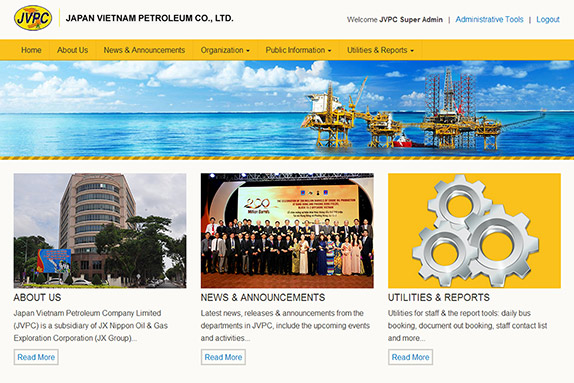Open the office building thumbnail image
This screenshot has width=574, height=383.
tap(100, 231)
